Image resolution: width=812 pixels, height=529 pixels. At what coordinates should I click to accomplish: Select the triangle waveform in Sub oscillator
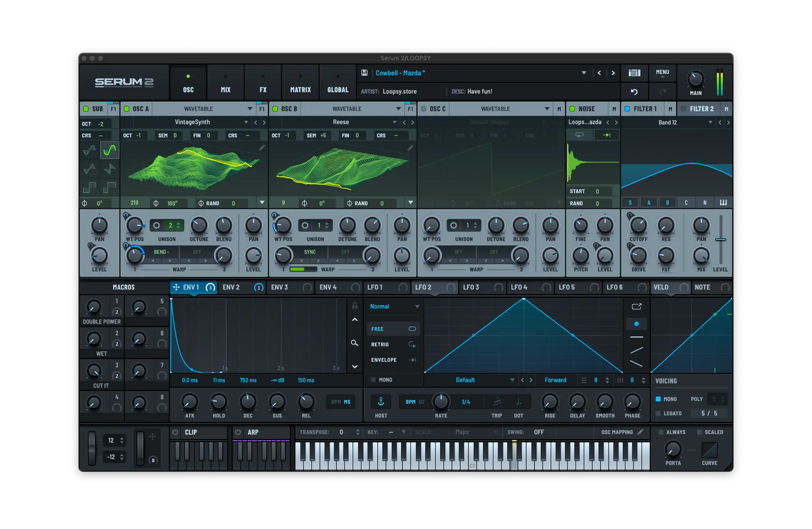click(89, 169)
